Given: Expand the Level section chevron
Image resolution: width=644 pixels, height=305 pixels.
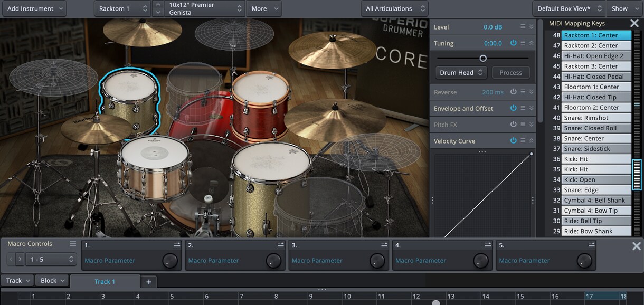Looking at the screenshot, I should tap(532, 27).
